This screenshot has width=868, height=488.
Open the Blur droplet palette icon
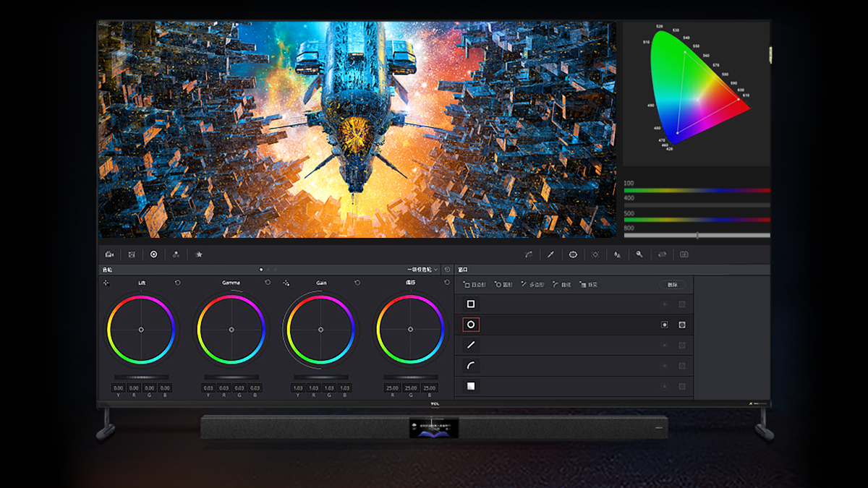tap(617, 254)
